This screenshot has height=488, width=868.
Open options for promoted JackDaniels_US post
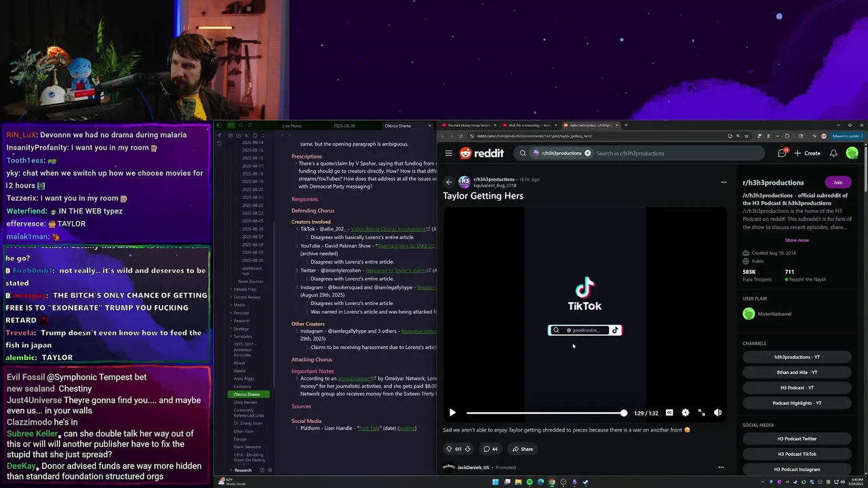[721, 467]
